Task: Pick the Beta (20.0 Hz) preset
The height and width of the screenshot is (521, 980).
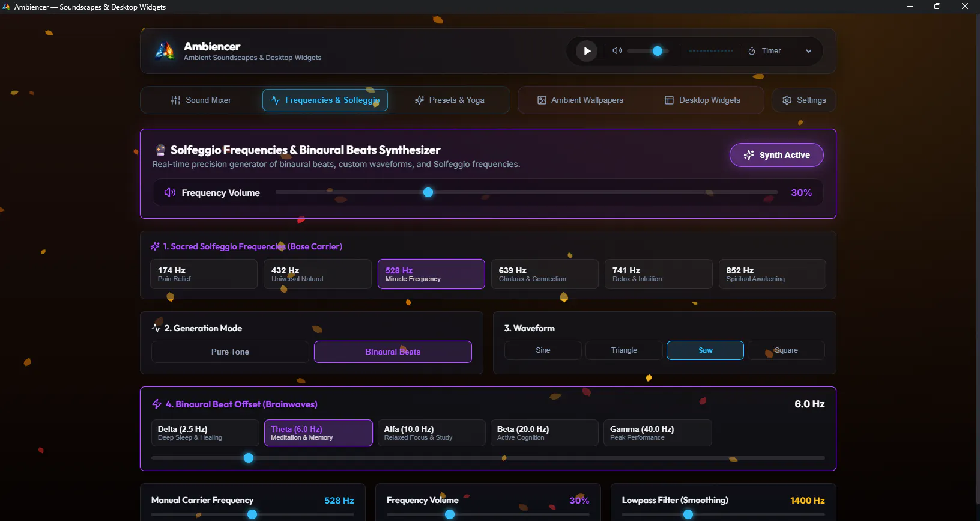Action: 545,433
